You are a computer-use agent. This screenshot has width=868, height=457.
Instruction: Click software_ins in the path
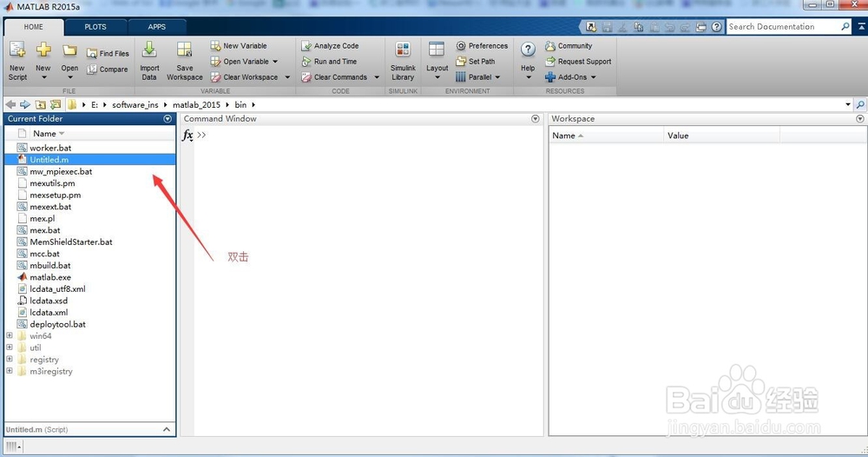click(135, 104)
